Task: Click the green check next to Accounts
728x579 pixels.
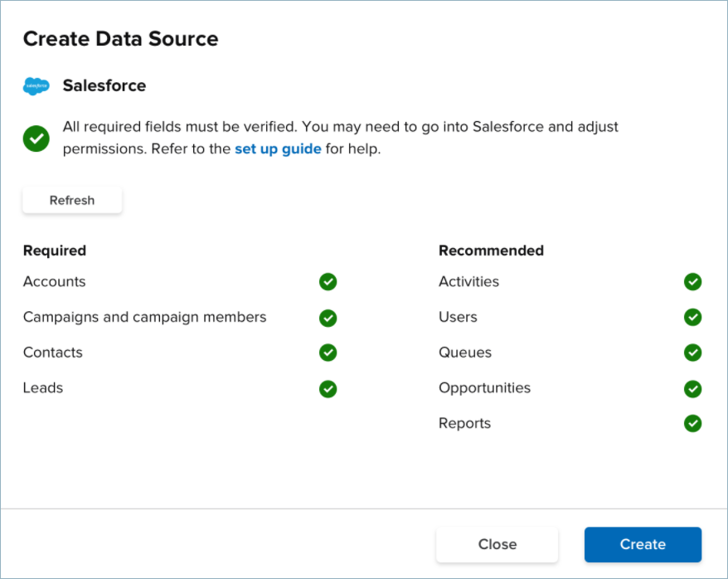Action: pos(328,282)
